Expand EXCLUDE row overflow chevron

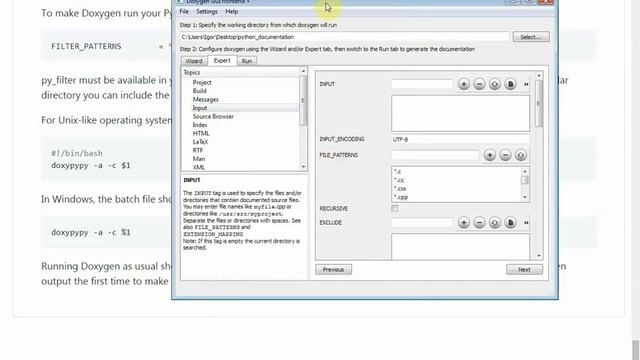pos(526,222)
